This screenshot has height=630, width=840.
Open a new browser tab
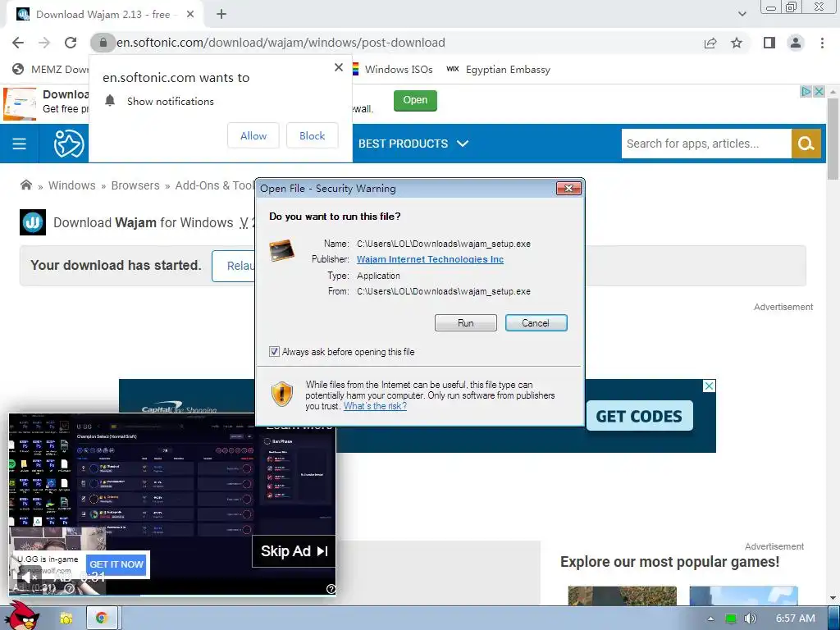[221, 15]
